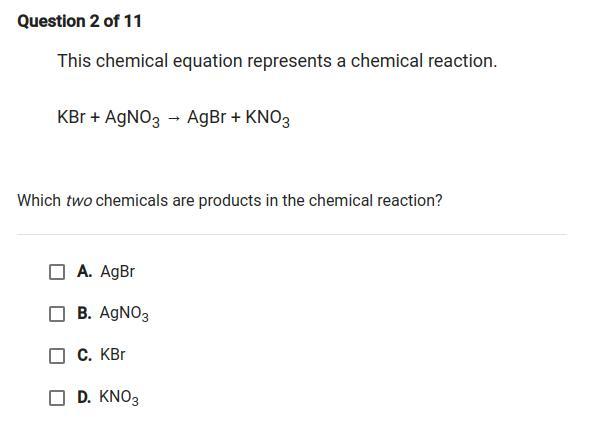Enable the checkbox beside D. KNO3
600x428 pixels.
click(57, 398)
